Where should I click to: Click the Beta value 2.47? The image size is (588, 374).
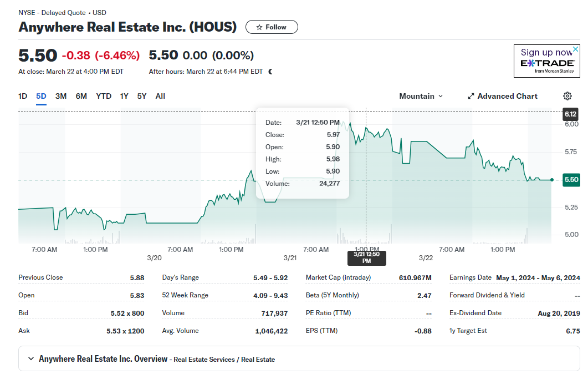[425, 296]
